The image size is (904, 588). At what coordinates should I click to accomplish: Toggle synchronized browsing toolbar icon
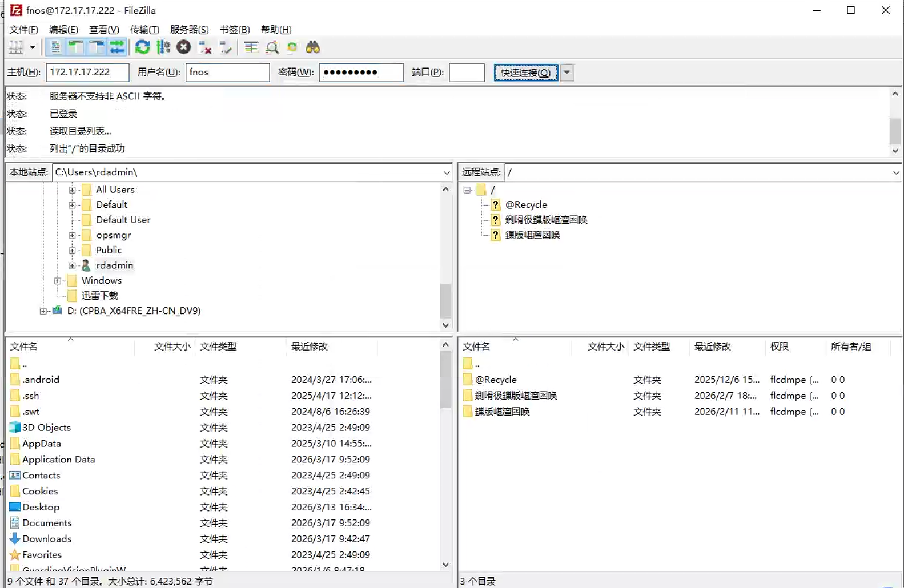292,47
